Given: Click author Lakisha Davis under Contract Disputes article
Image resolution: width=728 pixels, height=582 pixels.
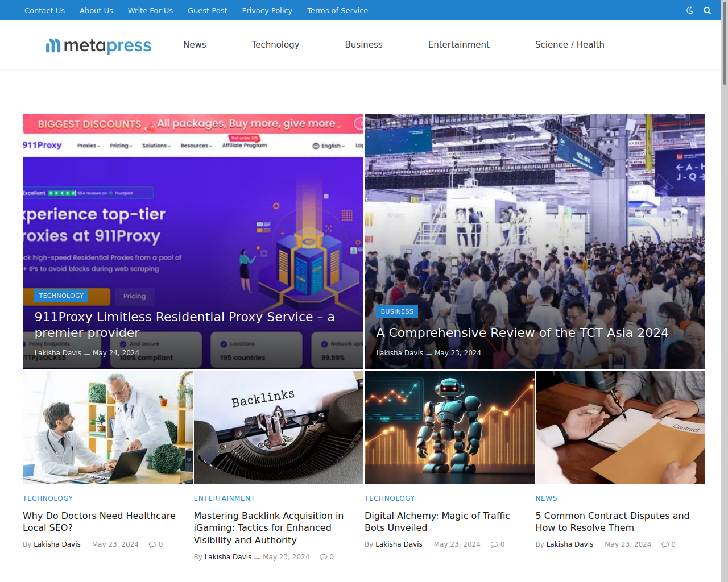Looking at the screenshot, I should (x=570, y=544).
